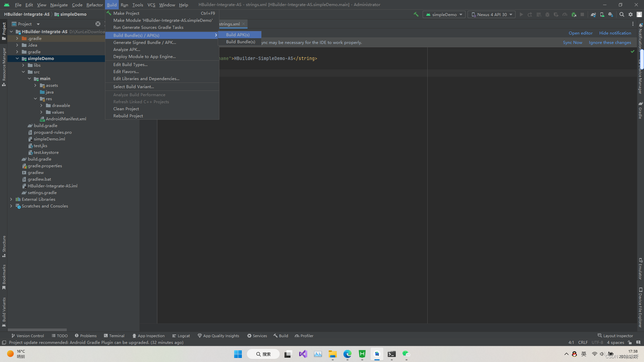Select Build Bundle(s) submenu item
The image size is (644, 362).
(239, 42)
